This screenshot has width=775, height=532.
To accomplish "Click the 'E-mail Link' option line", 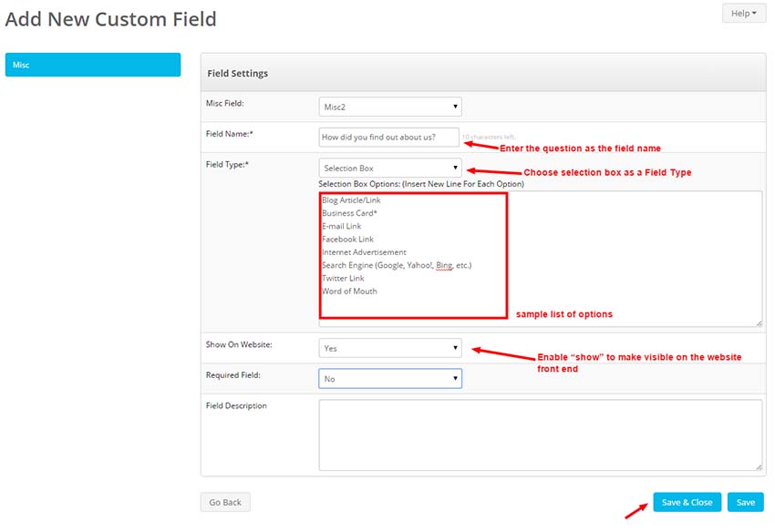I will click(342, 226).
